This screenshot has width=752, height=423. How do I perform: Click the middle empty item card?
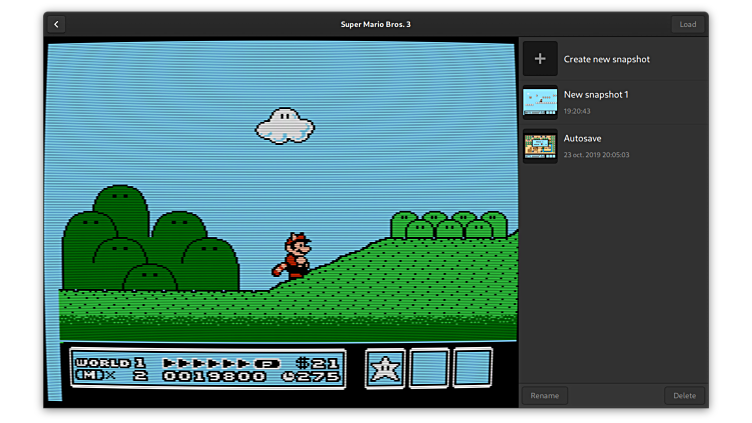429,368
